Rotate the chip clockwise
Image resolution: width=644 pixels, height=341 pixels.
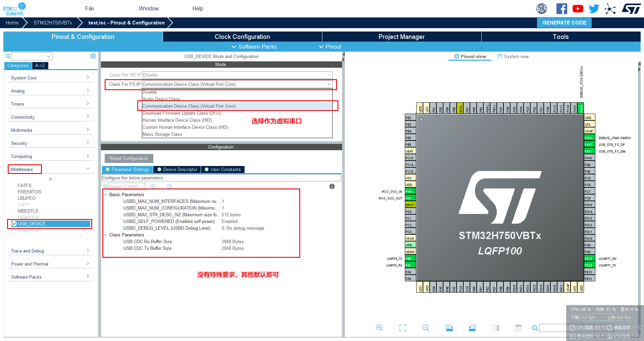449,328
